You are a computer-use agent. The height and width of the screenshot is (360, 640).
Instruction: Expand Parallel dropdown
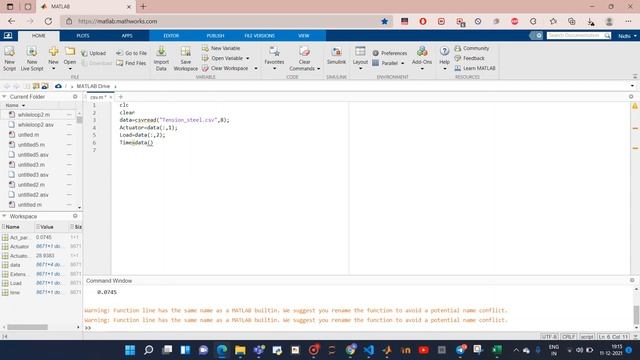[x=402, y=63]
